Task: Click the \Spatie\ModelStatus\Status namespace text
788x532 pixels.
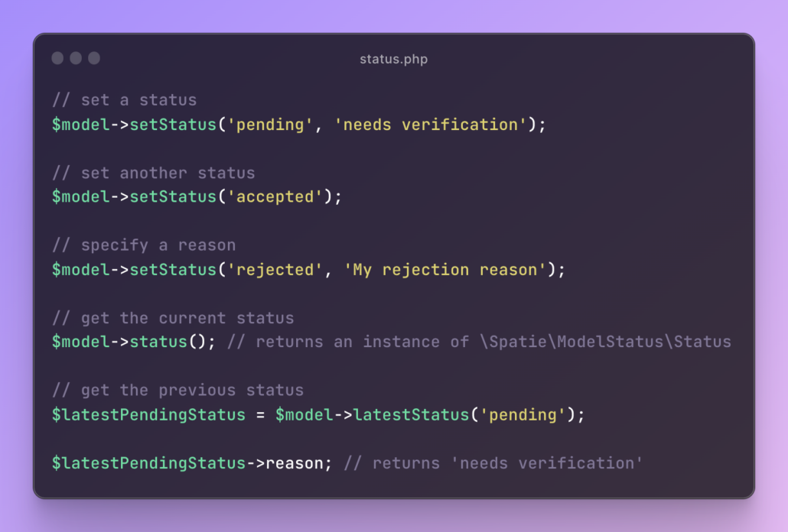Action: pyautogui.click(x=605, y=342)
